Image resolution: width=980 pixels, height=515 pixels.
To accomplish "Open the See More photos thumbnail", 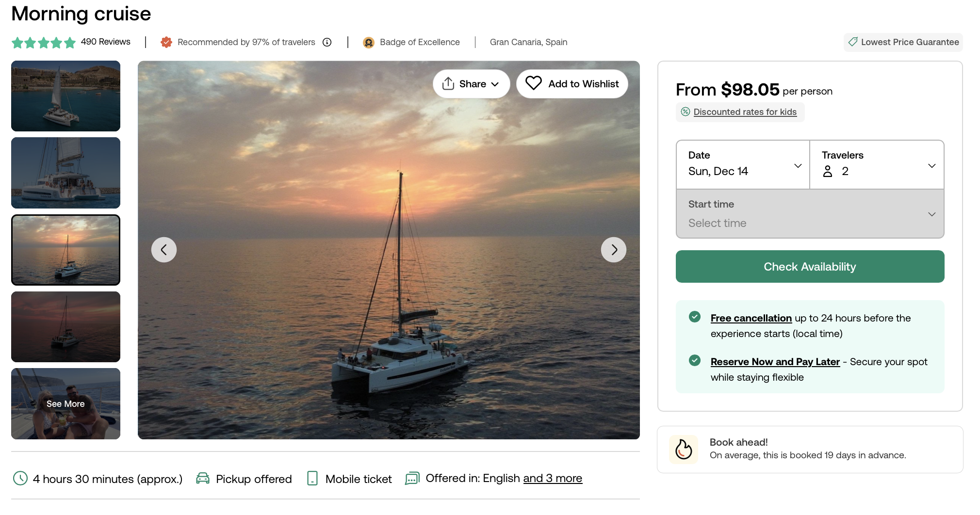I will [66, 403].
